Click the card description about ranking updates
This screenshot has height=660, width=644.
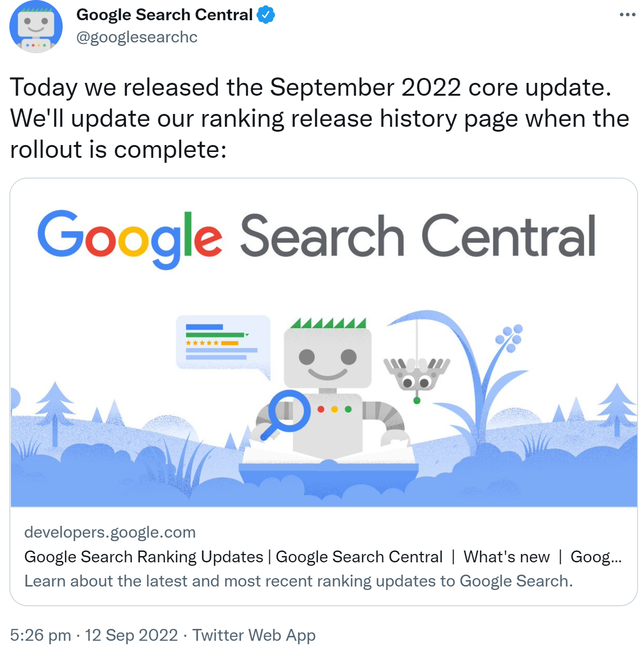tap(299, 581)
